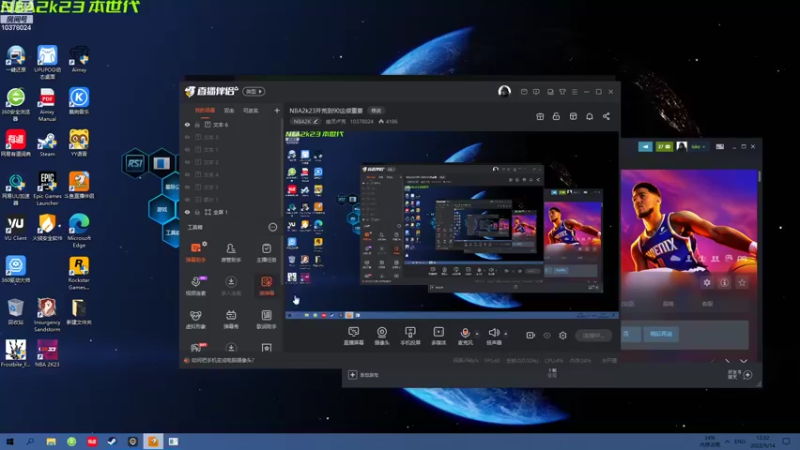Image resolution: width=800 pixels, height=450 pixels.
Task: Open the phone-as-webcam tip link at bottom
Action: 219,360
